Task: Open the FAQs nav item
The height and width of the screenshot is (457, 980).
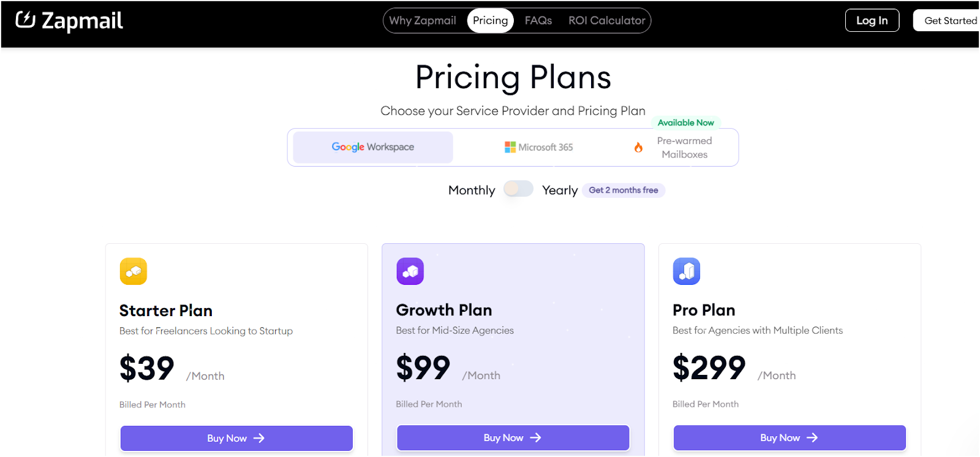Action: (538, 20)
